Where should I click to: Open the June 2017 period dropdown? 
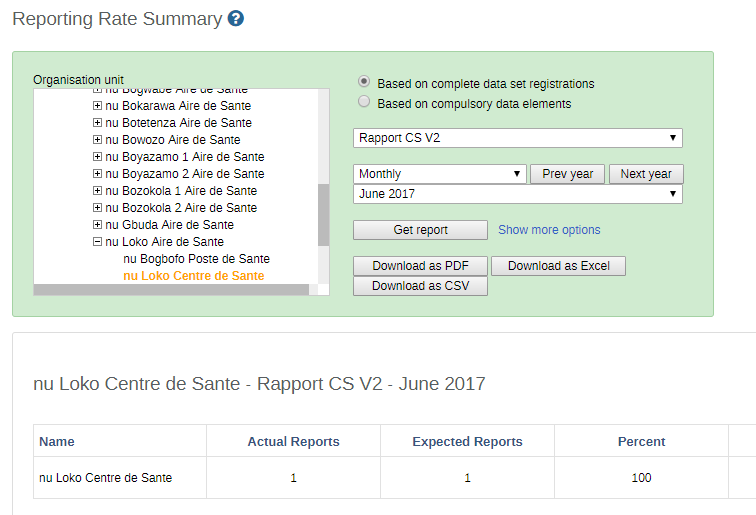click(517, 194)
